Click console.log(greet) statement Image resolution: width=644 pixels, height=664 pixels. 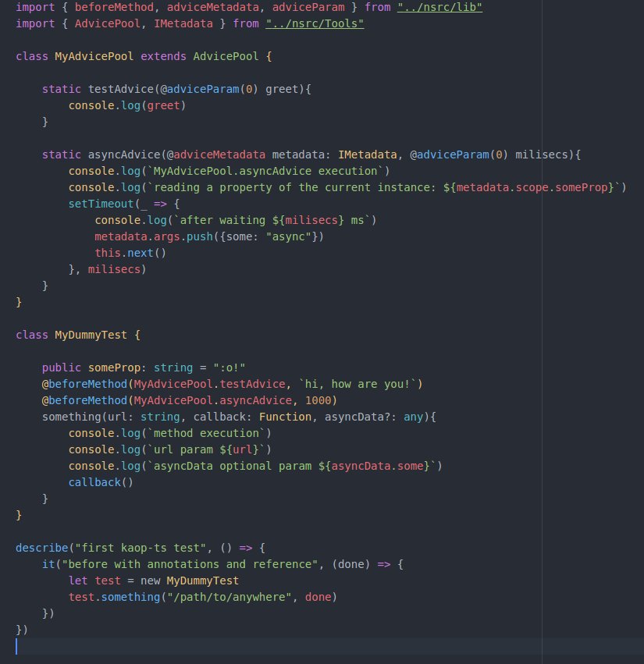[x=127, y=105]
